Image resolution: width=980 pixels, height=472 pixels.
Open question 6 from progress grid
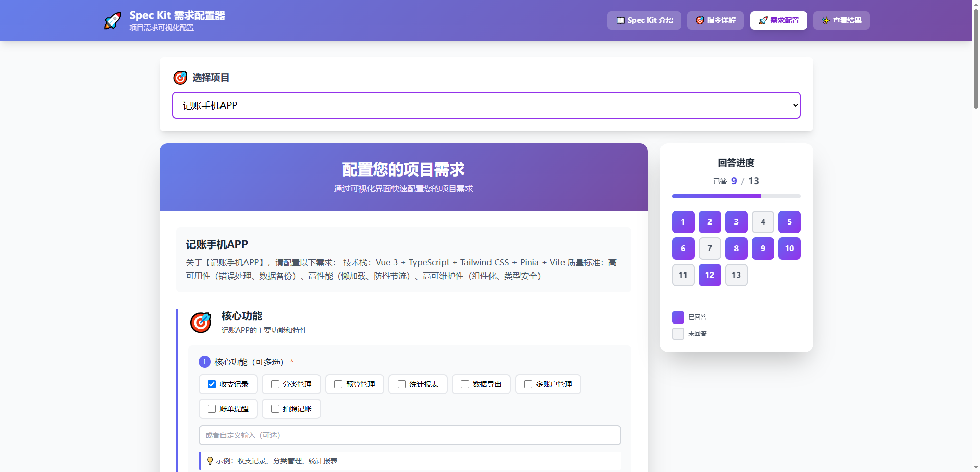click(x=683, y=249)
